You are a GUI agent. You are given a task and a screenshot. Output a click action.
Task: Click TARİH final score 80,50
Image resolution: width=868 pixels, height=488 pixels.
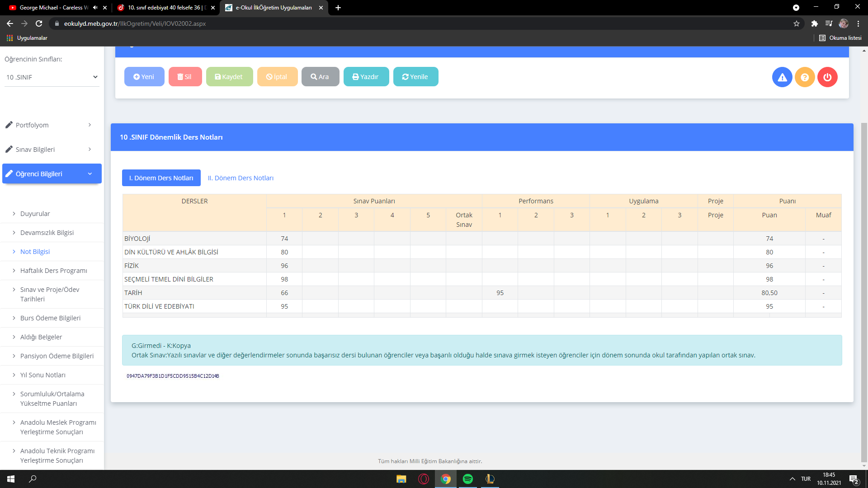[769, 293]
